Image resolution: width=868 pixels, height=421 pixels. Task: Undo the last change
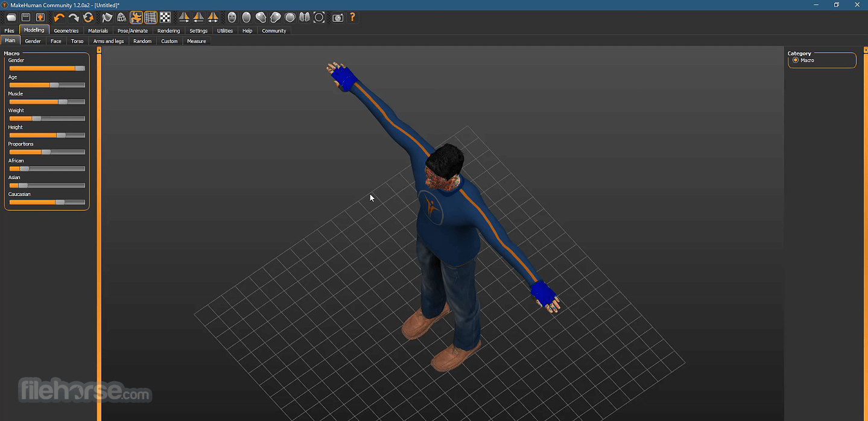coord(59,17)
